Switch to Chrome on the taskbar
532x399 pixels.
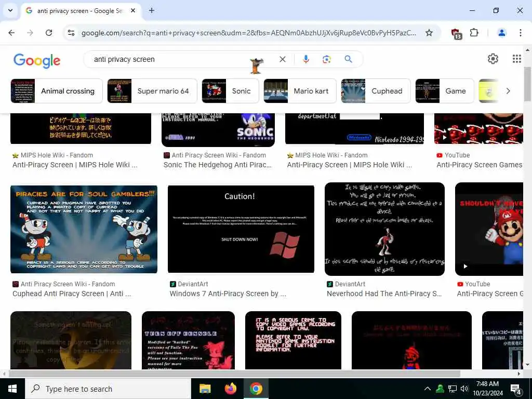[256, 389]
